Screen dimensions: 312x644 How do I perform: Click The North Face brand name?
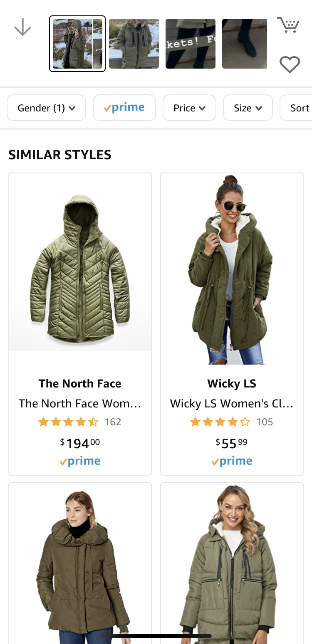tap(80, 383)
